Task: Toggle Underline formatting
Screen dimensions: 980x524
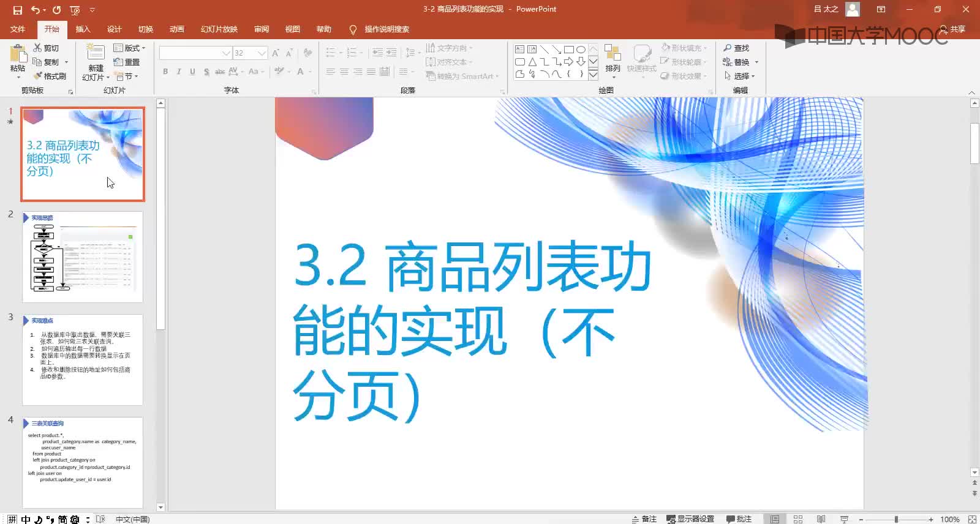Action: click(x=192, y=72)
